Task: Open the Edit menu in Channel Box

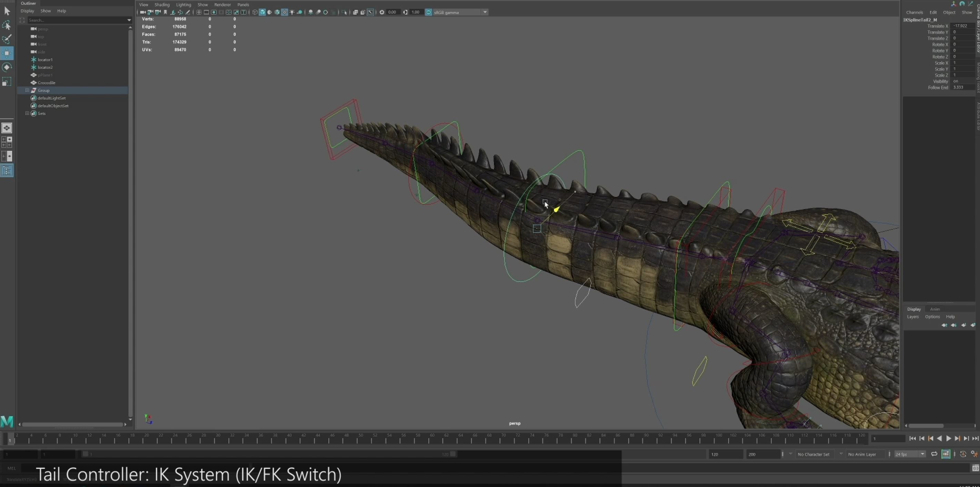Action: (933, 12)
